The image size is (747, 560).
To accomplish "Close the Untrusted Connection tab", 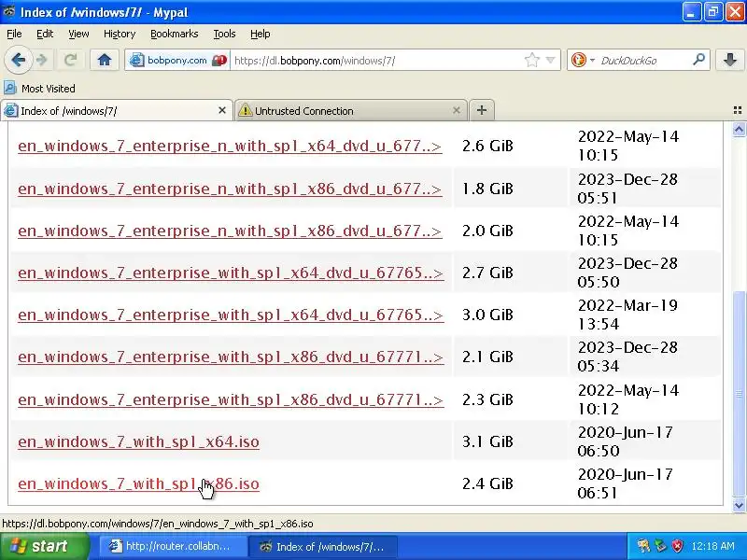I will pyautogui.click(x=457, y=110).
